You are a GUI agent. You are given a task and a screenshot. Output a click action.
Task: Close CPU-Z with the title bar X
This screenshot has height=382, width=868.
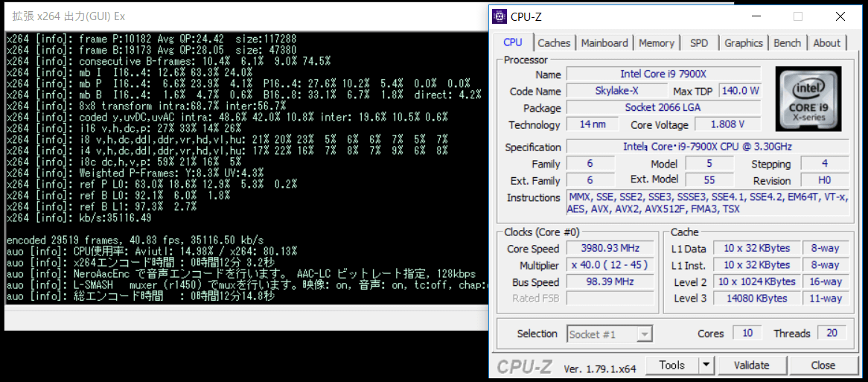pos(839,16)
